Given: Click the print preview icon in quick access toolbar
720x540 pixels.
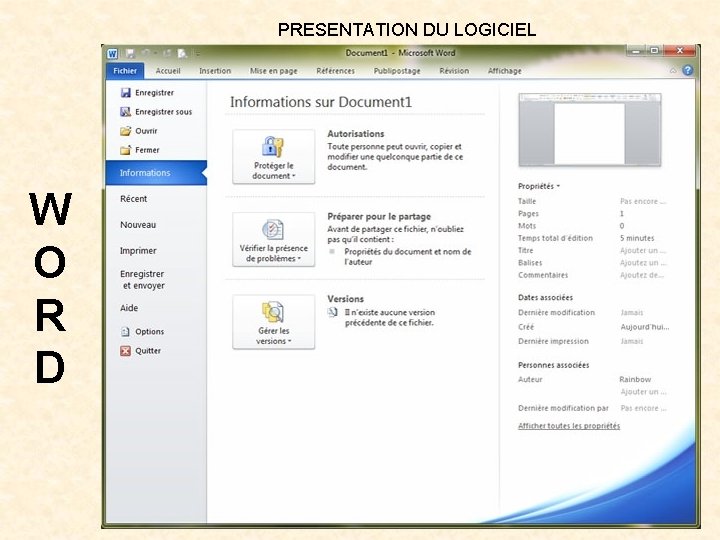Looking at the screenshot, I should click(182, 54).
